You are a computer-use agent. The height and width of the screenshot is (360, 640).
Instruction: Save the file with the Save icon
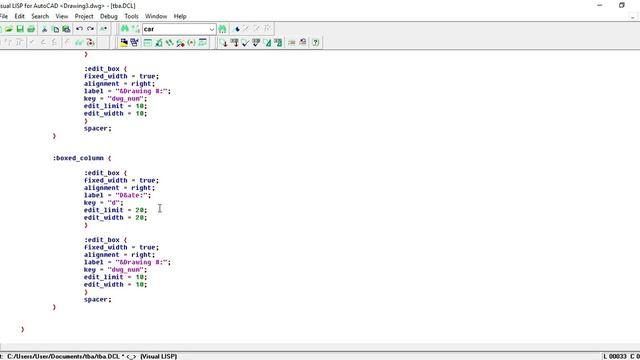point(20,29)
